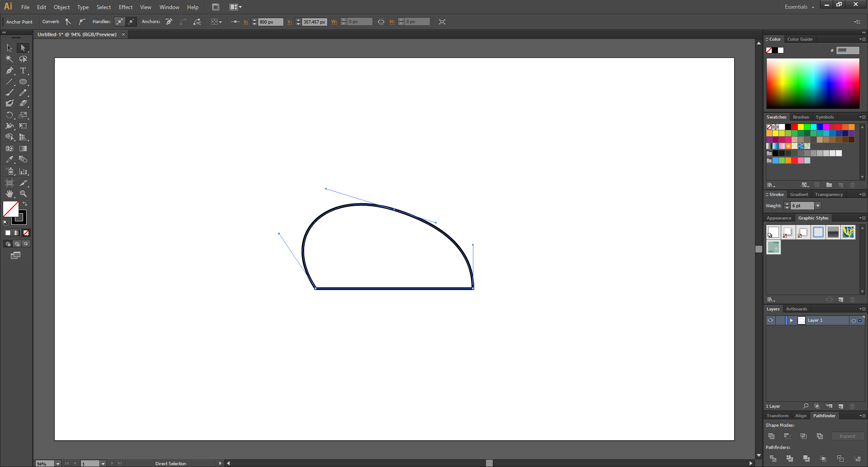
Task: Click the hex color value field
Action: [848, 50]
